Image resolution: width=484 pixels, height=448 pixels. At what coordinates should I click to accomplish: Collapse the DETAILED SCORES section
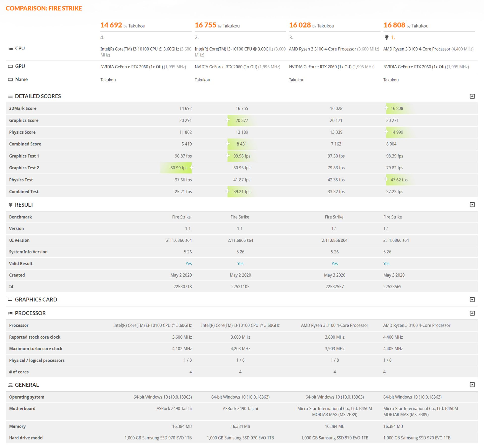472,96
